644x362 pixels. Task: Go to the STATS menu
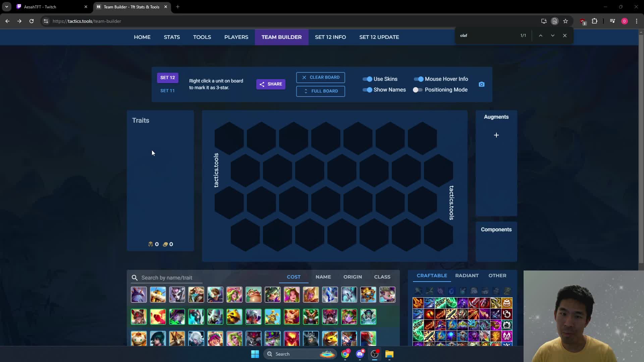(172, 37)
